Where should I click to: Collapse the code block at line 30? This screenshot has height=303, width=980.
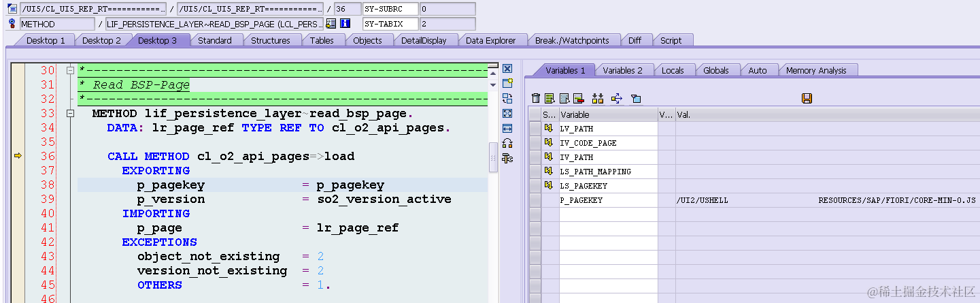[x=69, y=71]
